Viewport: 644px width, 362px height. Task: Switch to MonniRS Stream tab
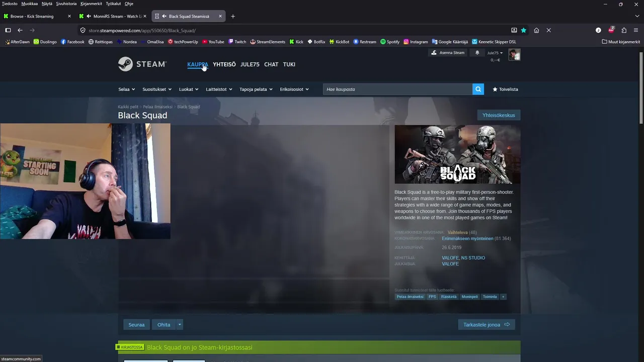(x=113, y=16)
